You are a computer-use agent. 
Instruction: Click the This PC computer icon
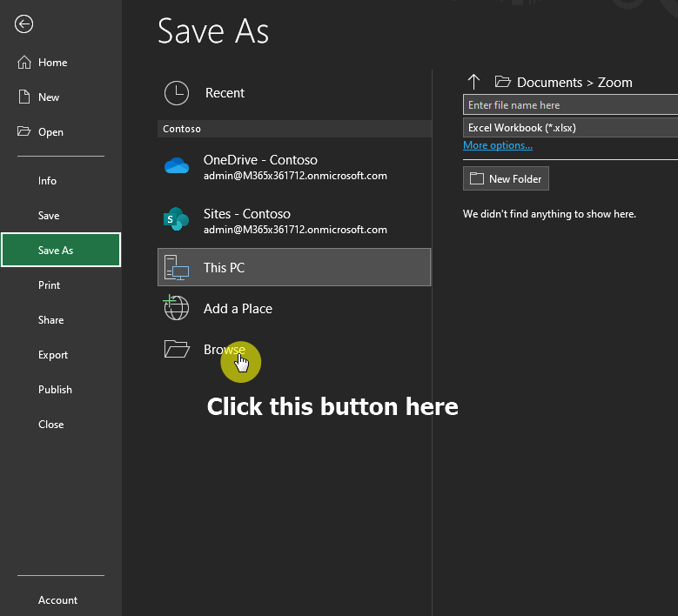pos(177,268)
